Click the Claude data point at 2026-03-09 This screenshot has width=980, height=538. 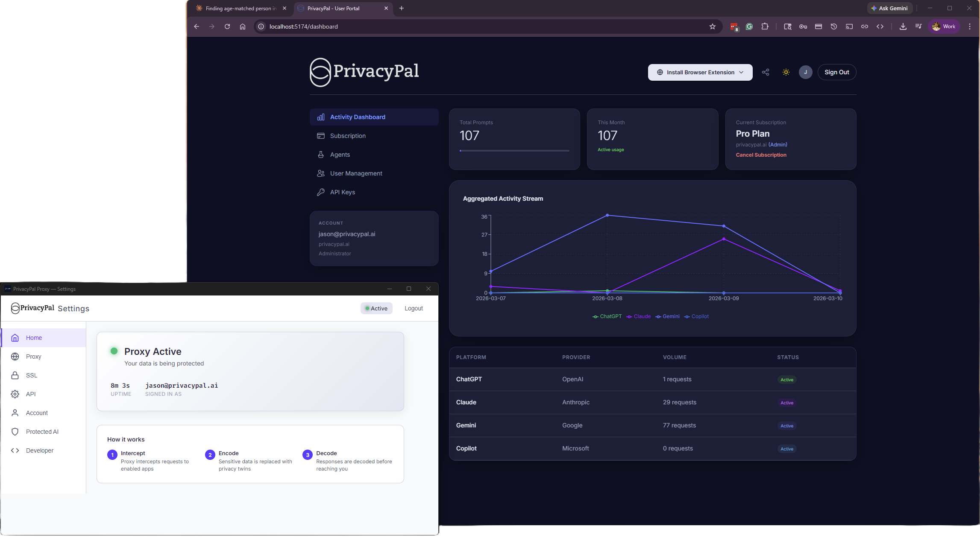click(724, 239)
